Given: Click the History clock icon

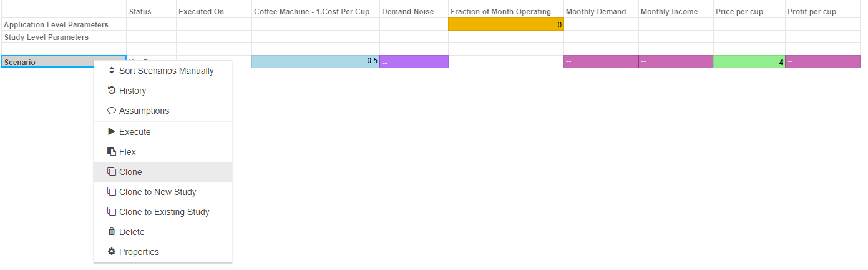Looking at the screenshot, I should 112,91.
